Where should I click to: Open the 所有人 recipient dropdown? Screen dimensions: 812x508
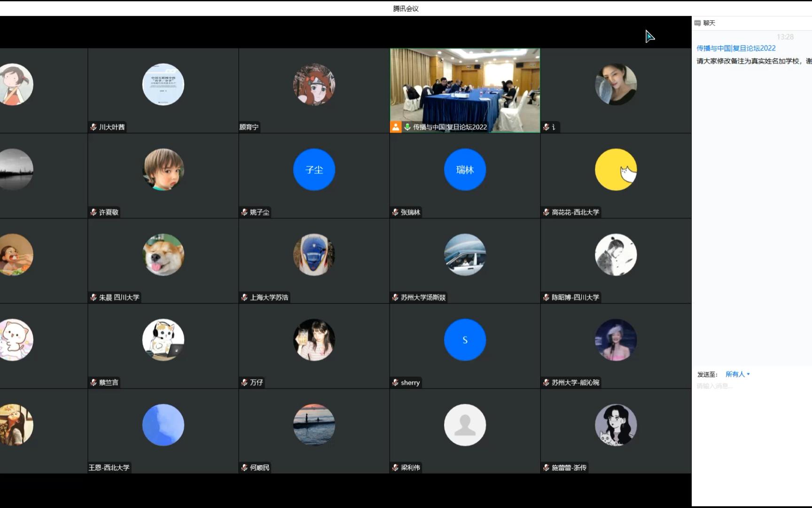point(737,374)
